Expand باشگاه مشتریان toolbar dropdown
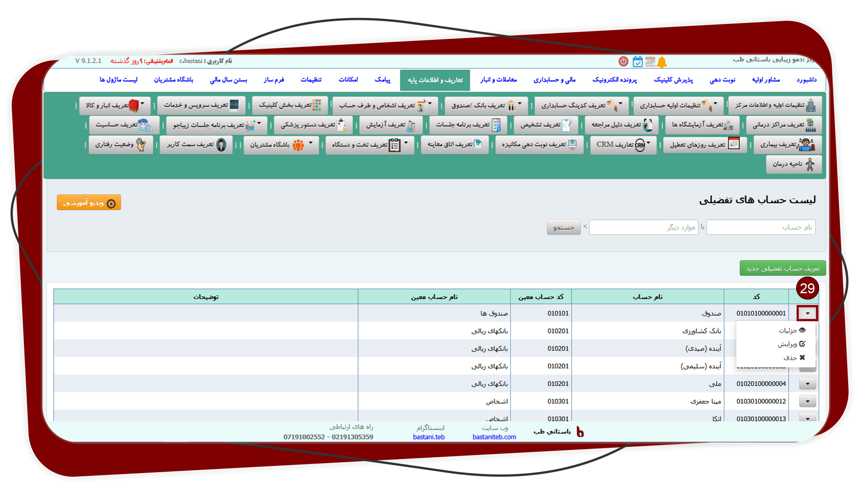868x488 pixels. (281, 145)
